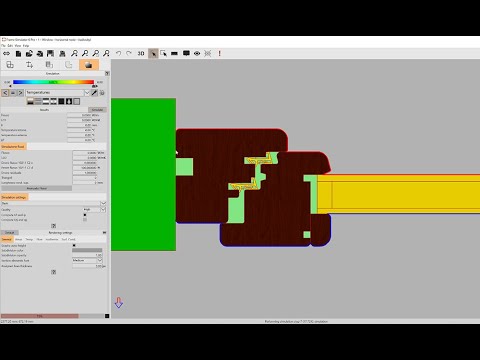Select the leftmost display mode icon under Temperatures
Image resolution: width=480 pixels, height=360 pixels.
tap(30, 101)
